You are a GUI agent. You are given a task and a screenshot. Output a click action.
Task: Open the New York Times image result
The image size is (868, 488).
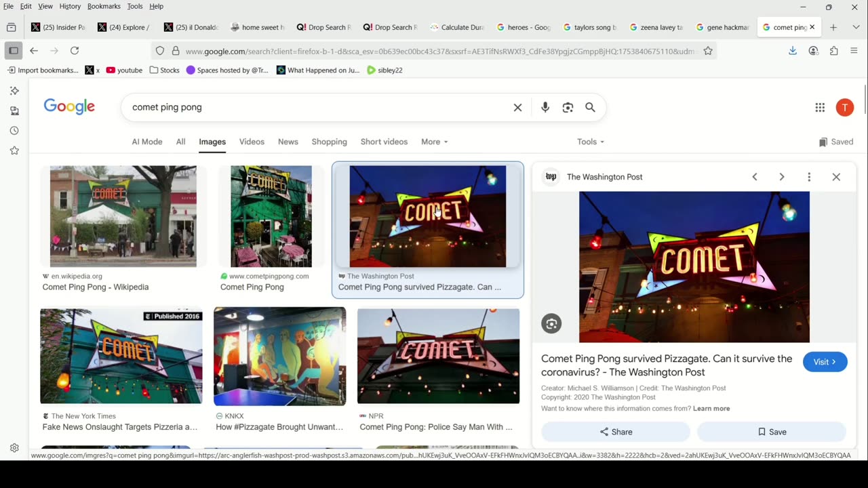(x=121, y=357)
